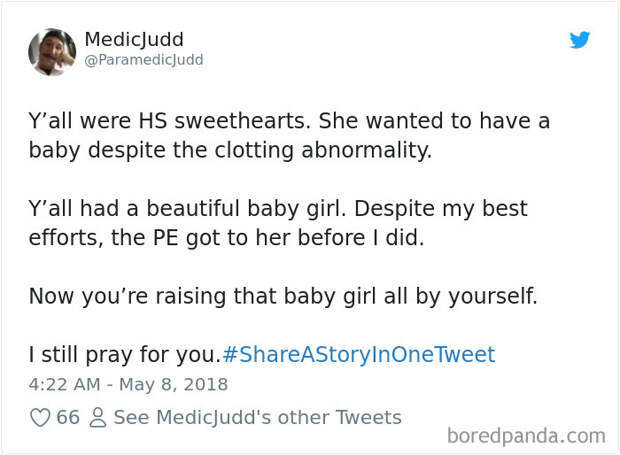Like the tweet with the heart icon
The width and height of the screenshot is (620, 455).
tap(40, 417)
